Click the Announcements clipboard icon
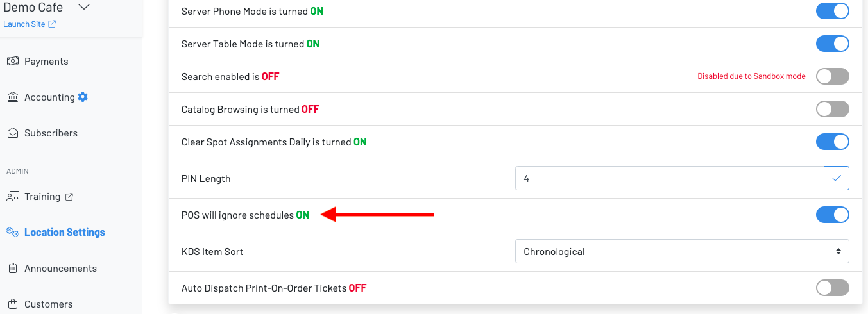The image size is (868, 314). [x=13, y=269]
